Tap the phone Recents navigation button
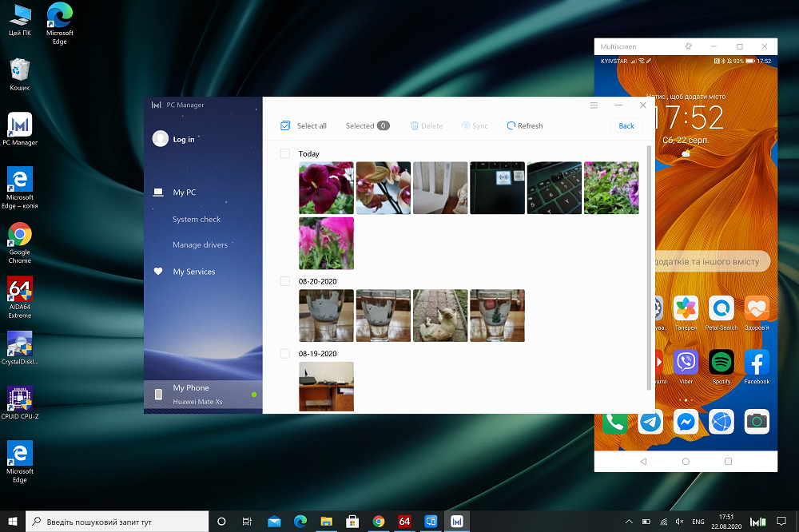Screen dimensions: 799x532 coord(728,461)
